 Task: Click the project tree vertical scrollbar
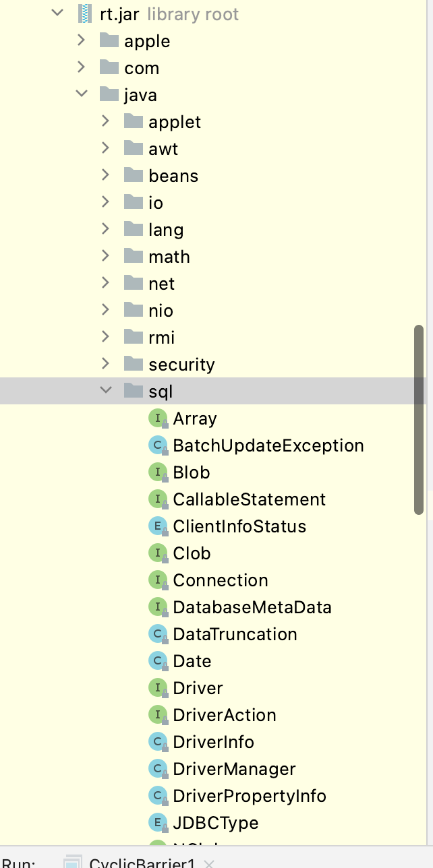tap(419, 421)
